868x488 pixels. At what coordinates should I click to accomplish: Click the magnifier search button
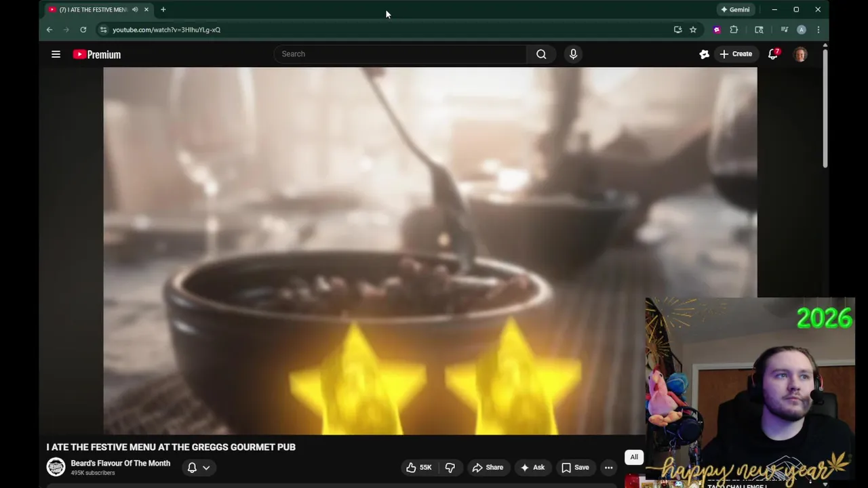pos(541,54)
